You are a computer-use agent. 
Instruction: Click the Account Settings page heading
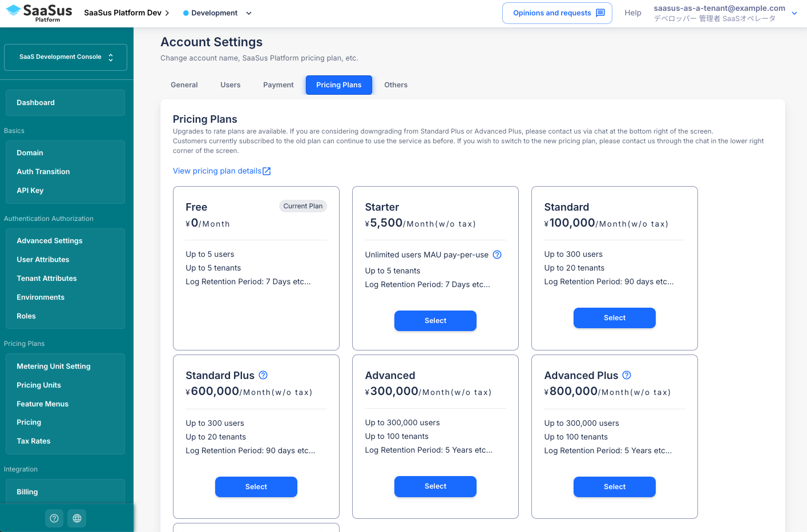coord(212,42)
